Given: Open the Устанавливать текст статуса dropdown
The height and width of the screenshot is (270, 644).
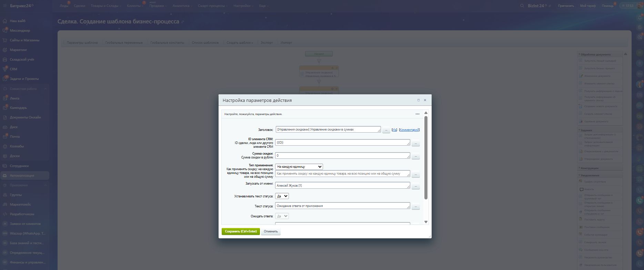Looking at the screenshot, I should click(x=282, y=196).
